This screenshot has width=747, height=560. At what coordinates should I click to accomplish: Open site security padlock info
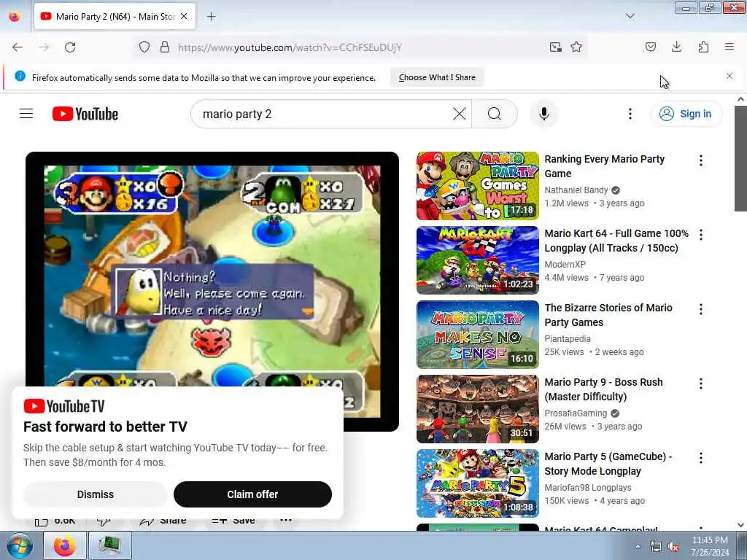[x=164, y=47]
